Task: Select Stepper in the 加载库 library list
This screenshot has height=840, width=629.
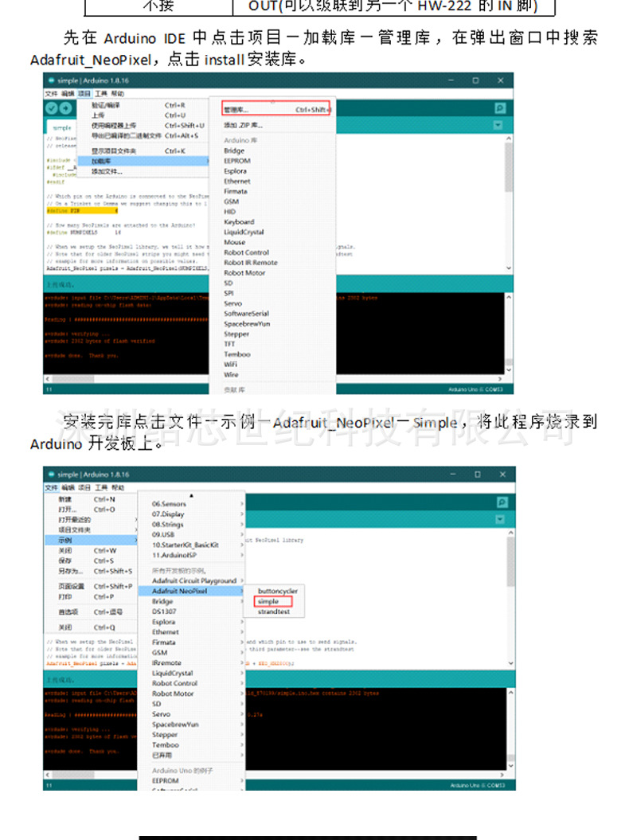Action: (x=236, y=334)
